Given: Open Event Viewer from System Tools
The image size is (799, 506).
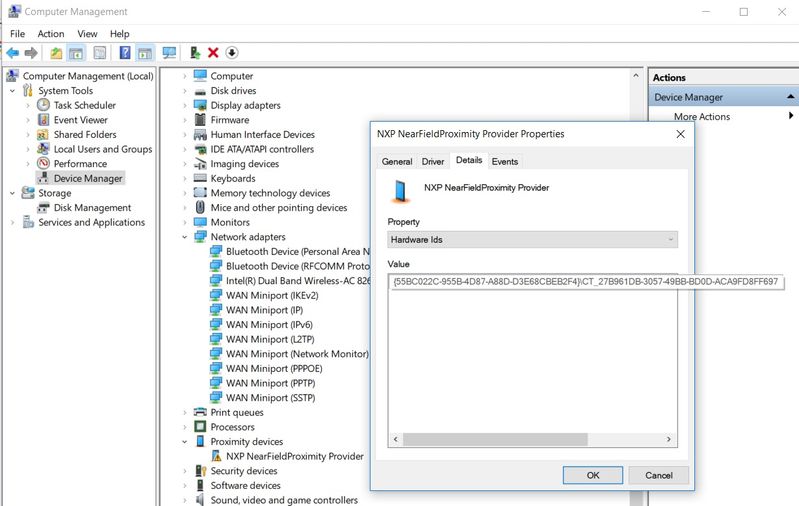Looking at the screenshot, I should [80, 120].
